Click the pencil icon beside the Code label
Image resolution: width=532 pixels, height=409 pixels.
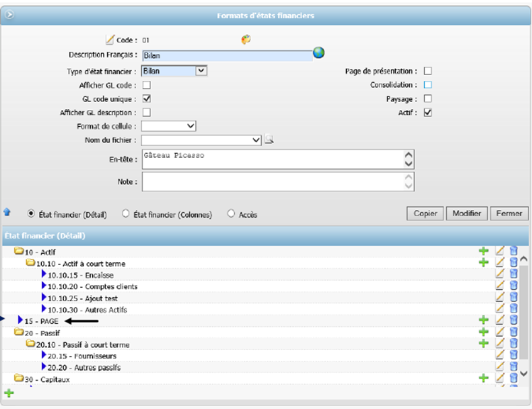pos(109,40)
